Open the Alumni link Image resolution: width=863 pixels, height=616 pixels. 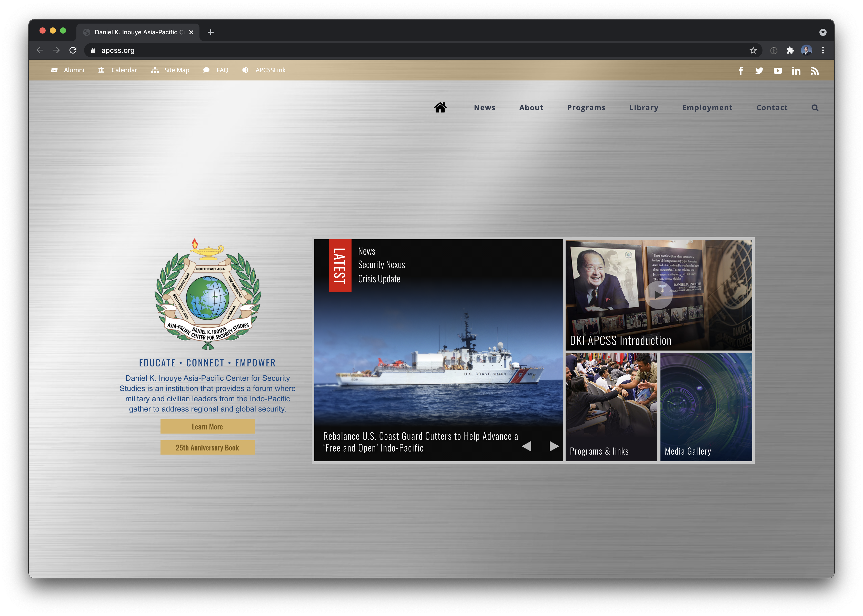point(67,70)
